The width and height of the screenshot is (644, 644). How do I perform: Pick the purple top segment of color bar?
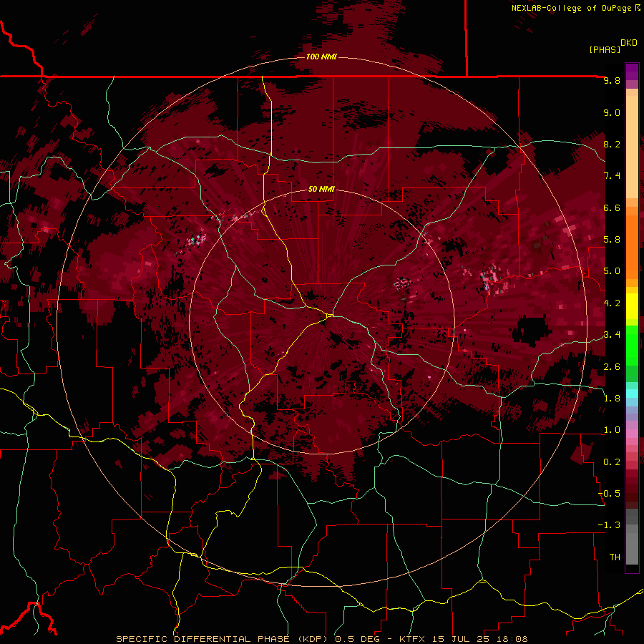[632, 72]
